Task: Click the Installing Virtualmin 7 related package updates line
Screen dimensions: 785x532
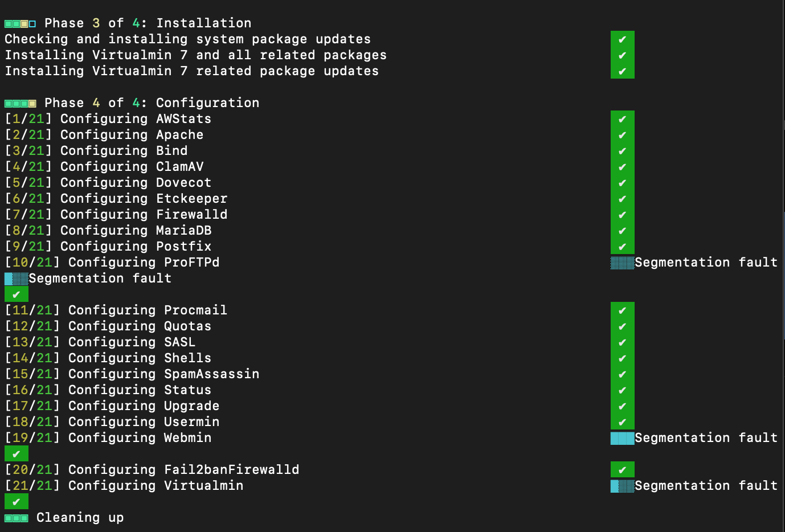Action: click(192, 71)
